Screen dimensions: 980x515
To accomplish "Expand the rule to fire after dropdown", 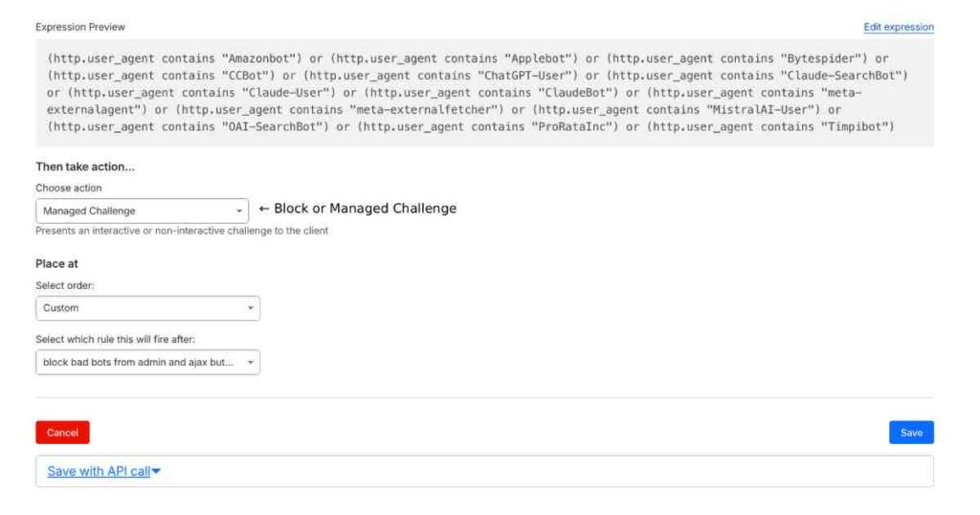I will pyautogui.click(x=147, y=363).
